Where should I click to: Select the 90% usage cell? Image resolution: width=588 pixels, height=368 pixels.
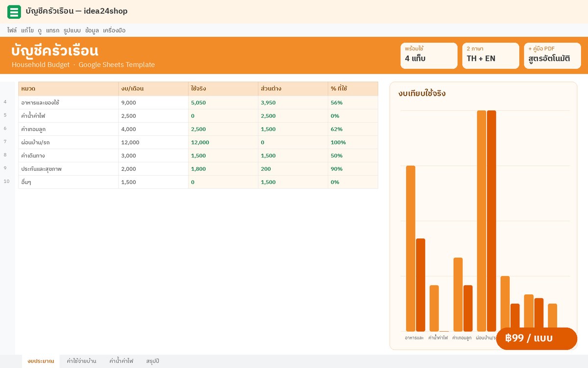pos(353,169)
